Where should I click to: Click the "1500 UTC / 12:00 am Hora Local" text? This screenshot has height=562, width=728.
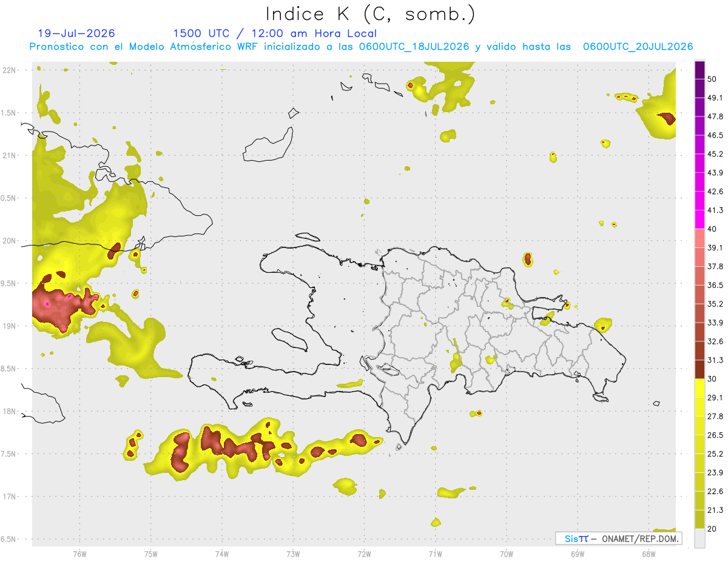pyautogui.click(x=275, y=33)
